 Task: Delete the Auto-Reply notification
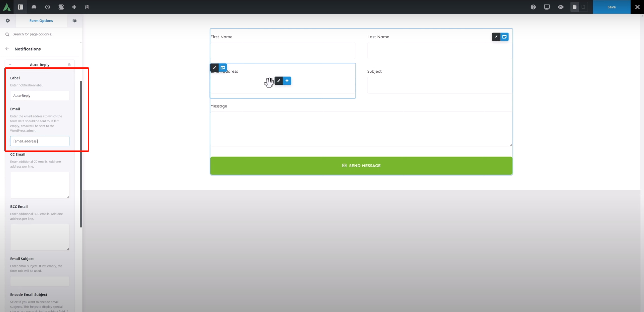tap(69, 65)
